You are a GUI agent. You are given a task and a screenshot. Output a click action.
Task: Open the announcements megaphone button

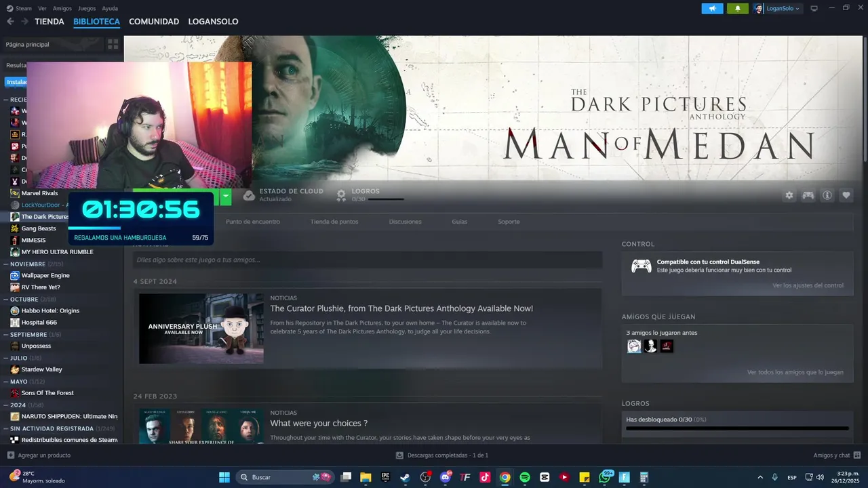[712, 8]
